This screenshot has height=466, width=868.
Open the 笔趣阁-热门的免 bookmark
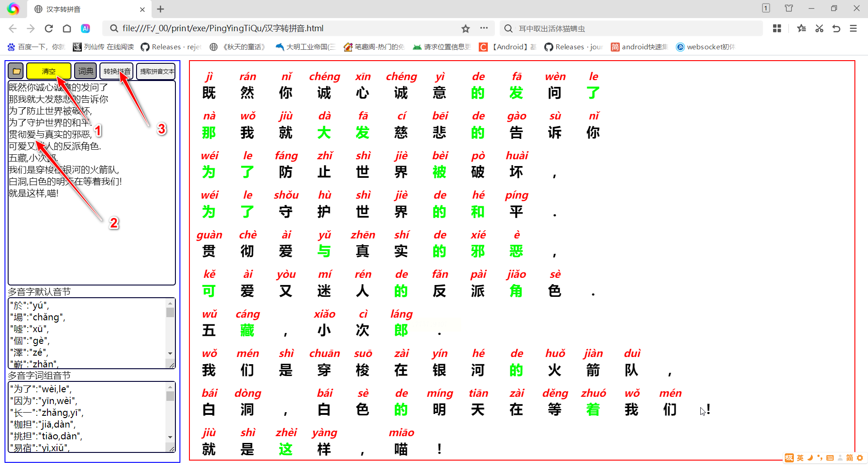374,47
